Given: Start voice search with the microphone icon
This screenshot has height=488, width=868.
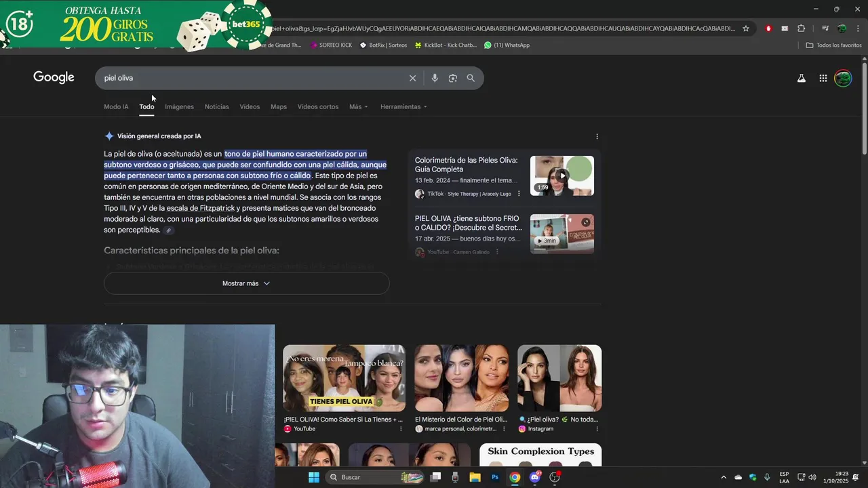Looking at the screenshot, I should point(435,78).
